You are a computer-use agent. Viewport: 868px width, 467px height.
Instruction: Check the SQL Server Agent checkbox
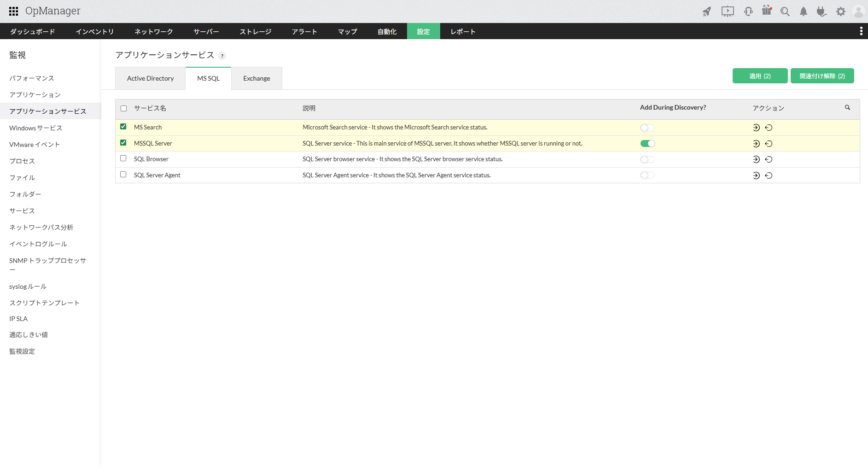(x=123, y=175)
